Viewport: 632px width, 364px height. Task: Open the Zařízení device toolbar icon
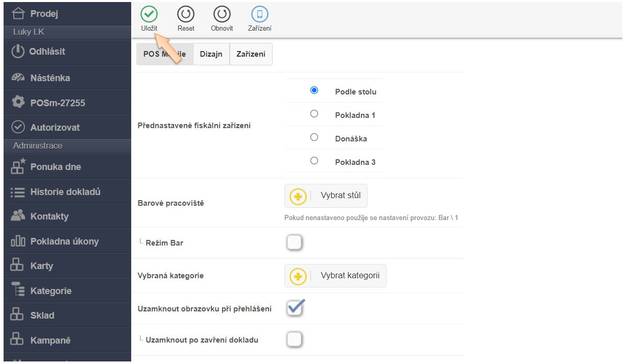coord(259,14)
